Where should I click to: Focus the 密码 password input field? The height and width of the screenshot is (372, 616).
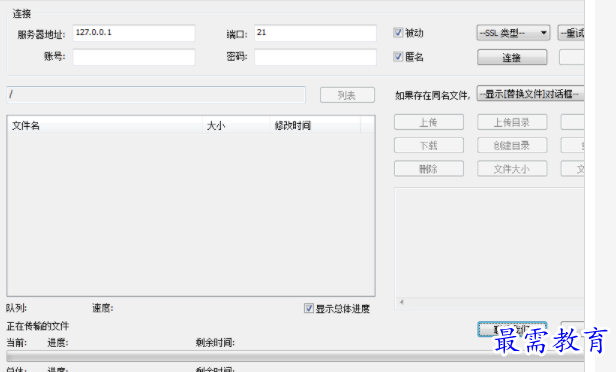[315, 57]
